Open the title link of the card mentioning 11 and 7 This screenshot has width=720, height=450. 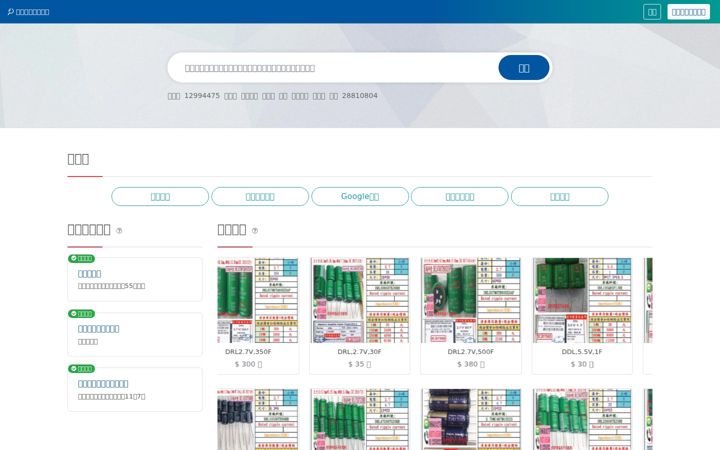103,384
